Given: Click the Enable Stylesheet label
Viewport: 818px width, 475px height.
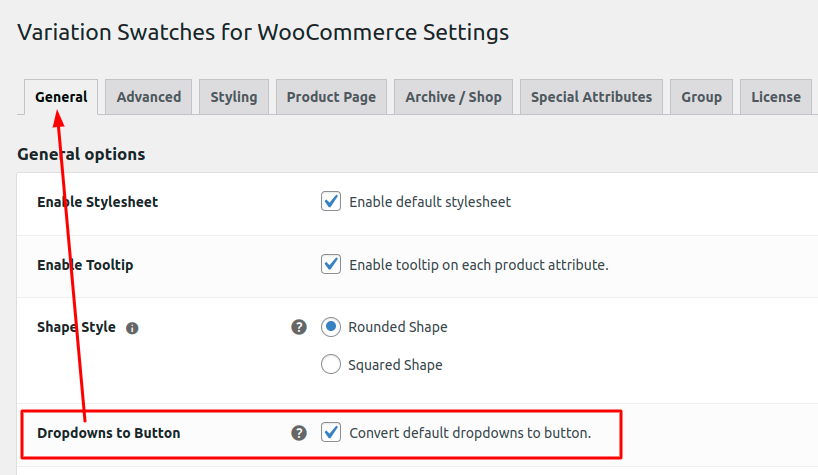Looking at the screenshot, I should (x=98, y=202).
